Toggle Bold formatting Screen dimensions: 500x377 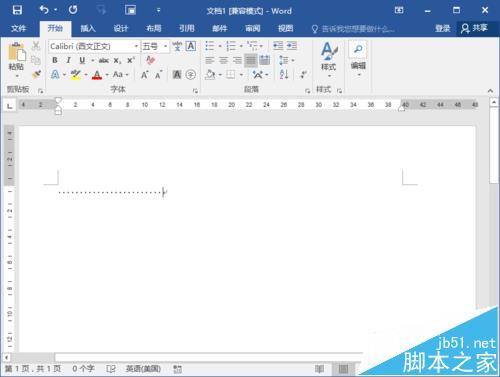(55, 60)
